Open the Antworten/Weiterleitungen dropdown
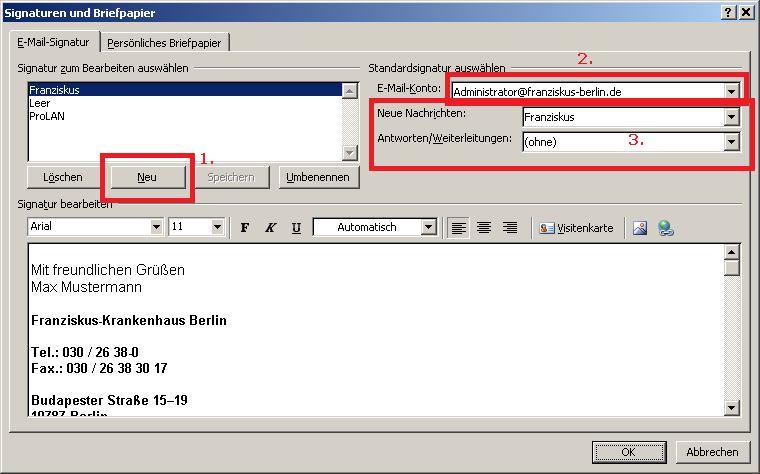 [732, 142]
